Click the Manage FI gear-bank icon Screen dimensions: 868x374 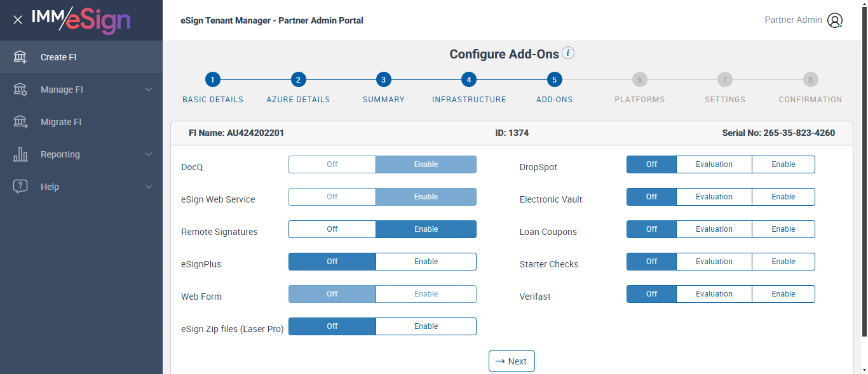point(20,90)
